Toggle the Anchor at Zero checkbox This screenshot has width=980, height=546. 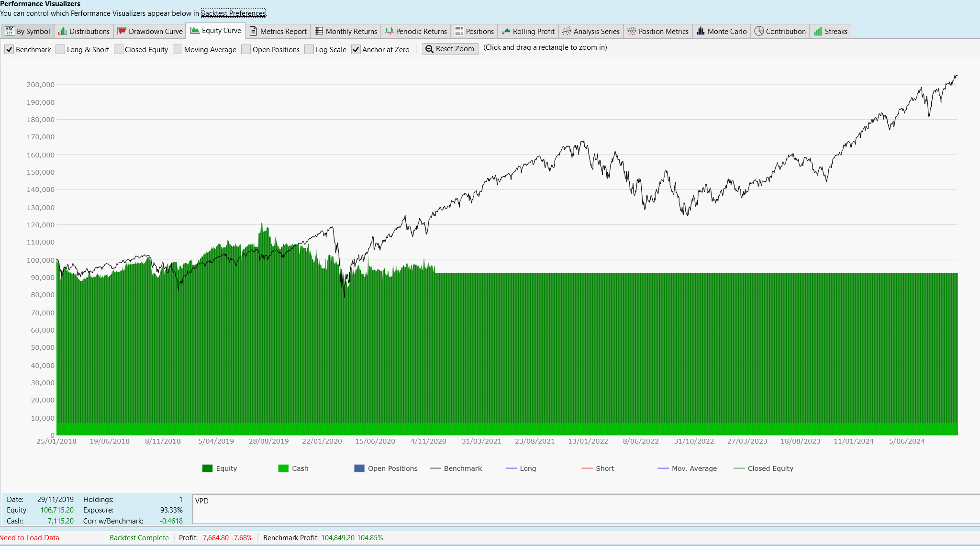(x=356, y=49)
